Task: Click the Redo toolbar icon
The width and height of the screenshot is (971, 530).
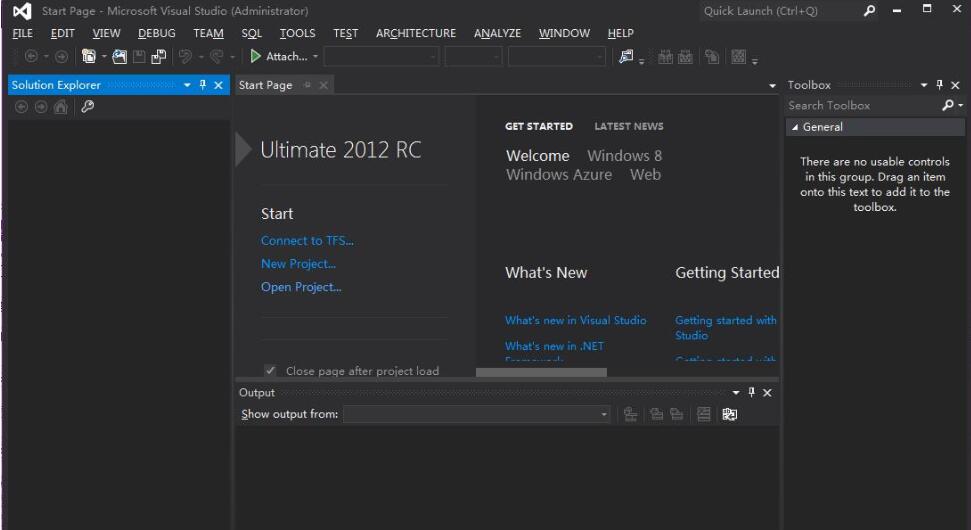Action: (x=216, y=57)
